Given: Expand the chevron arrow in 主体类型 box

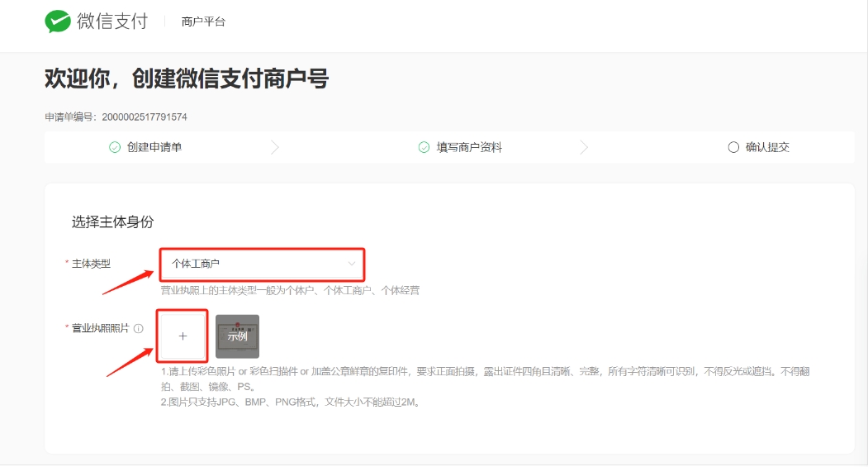Looking at the screenshot, I should click(352, 264).
